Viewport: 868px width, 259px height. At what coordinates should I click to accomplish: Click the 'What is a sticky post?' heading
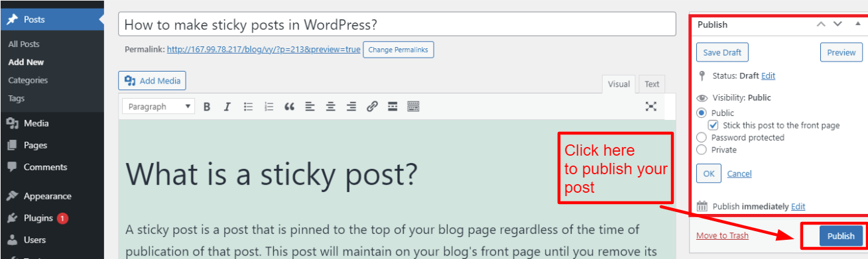271,174
